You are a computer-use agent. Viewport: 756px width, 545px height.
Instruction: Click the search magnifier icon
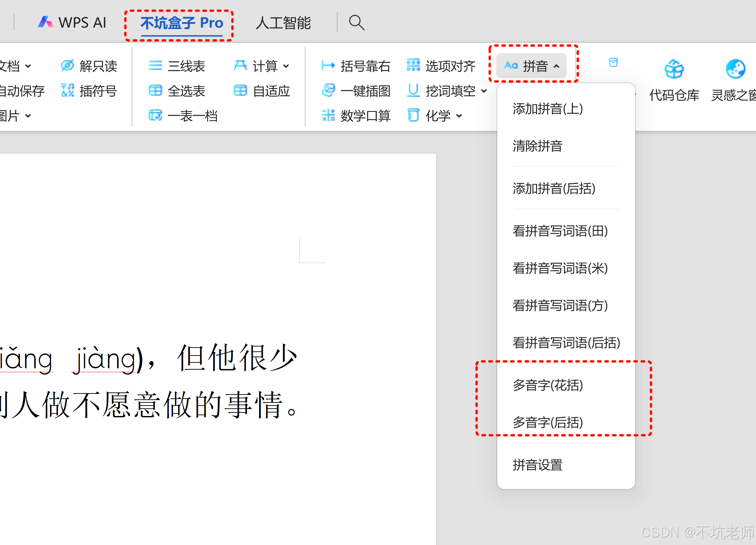[x=356, y=23]
